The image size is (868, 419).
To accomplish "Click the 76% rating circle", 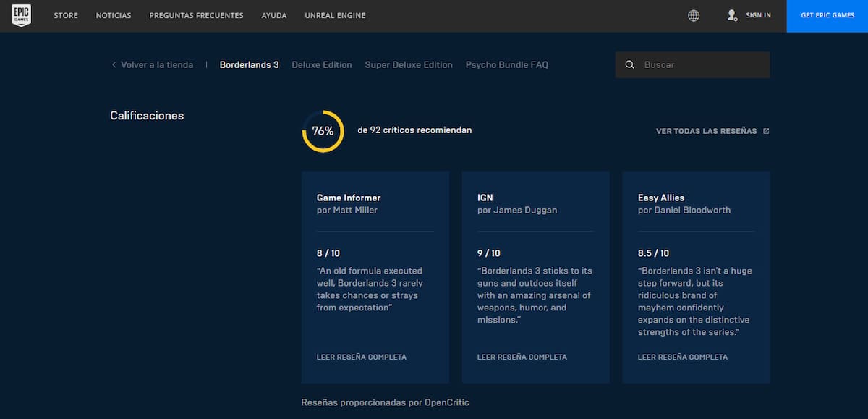I will pos(323,131).
